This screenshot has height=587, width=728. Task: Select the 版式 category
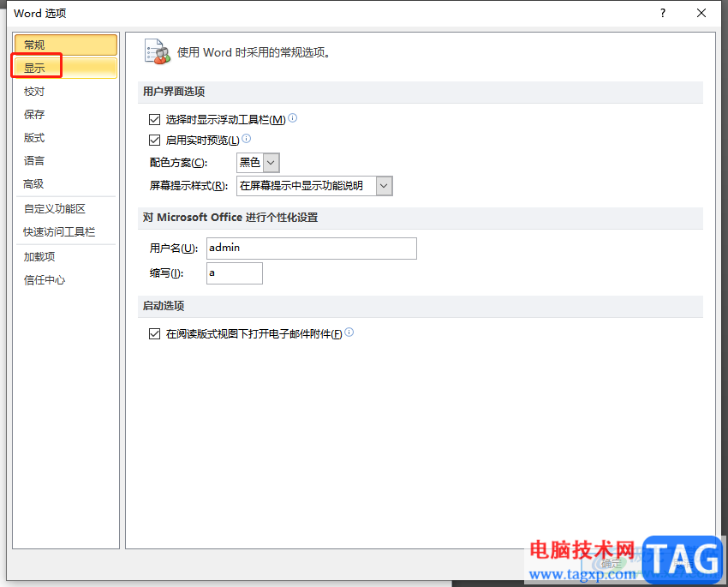coord(34,137)
